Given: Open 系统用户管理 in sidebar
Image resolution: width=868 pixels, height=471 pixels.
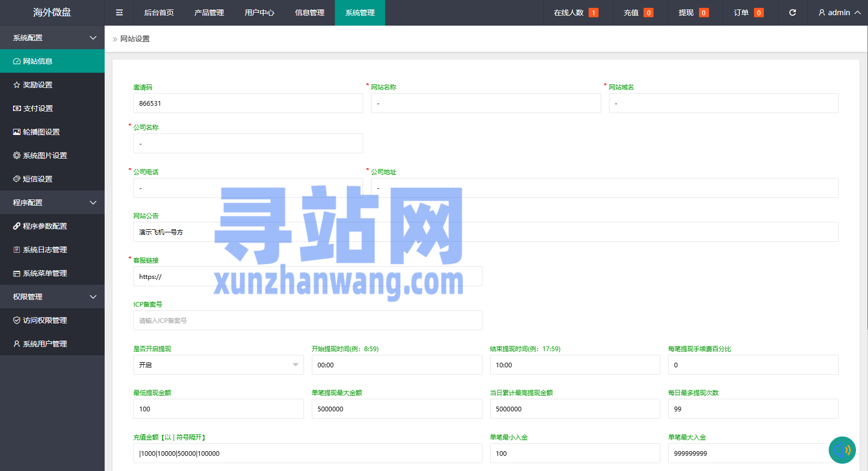Looking at the screenshot, I should point(52,344).
